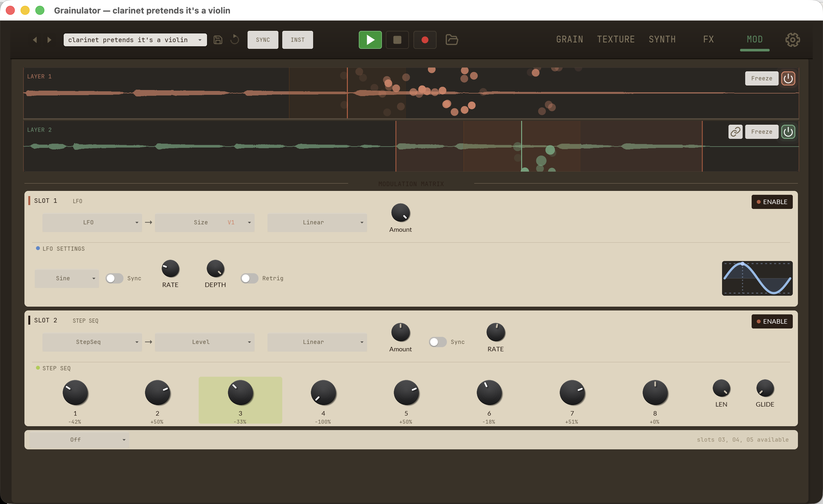The image size is (823, 504).
Task: Switch to the GRAIN tab
Action: (569, 40)
